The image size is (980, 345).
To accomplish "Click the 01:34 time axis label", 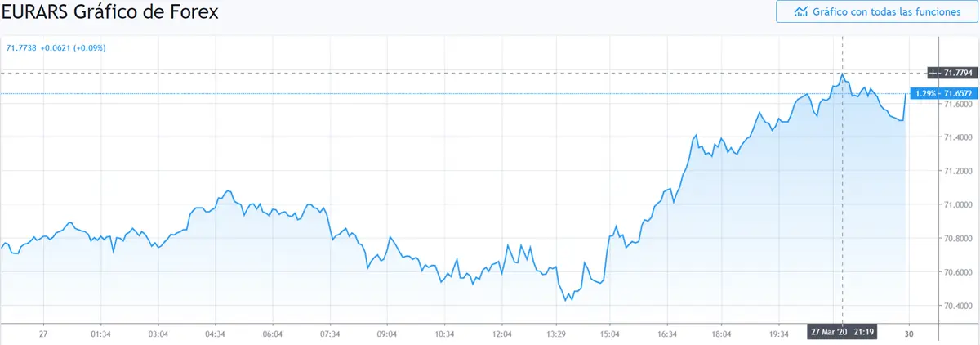I will 100,334.
